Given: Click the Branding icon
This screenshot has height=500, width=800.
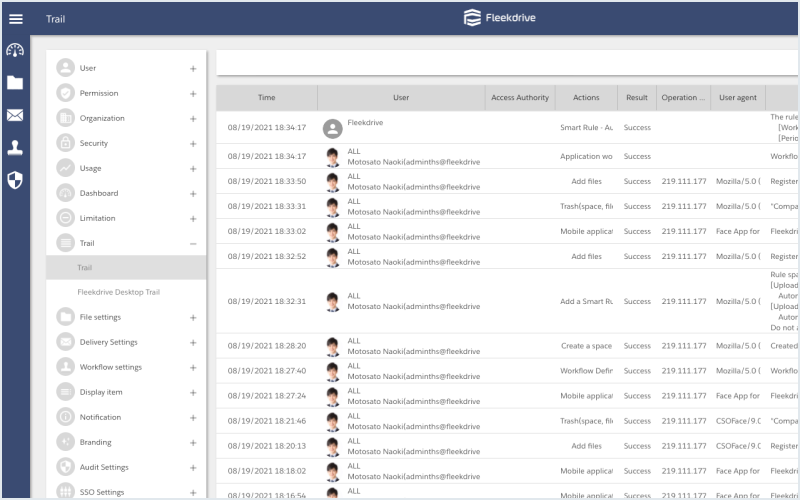Looking at the screenshot, I should pyautogui.click(x=65, y=442).
